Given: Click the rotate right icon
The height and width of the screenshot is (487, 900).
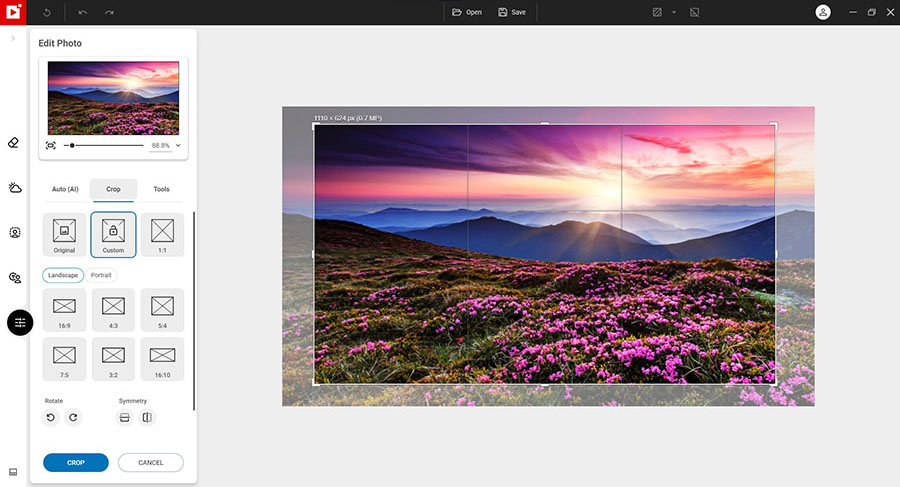Looking at the screenshot, I should [x=72, y=417].
